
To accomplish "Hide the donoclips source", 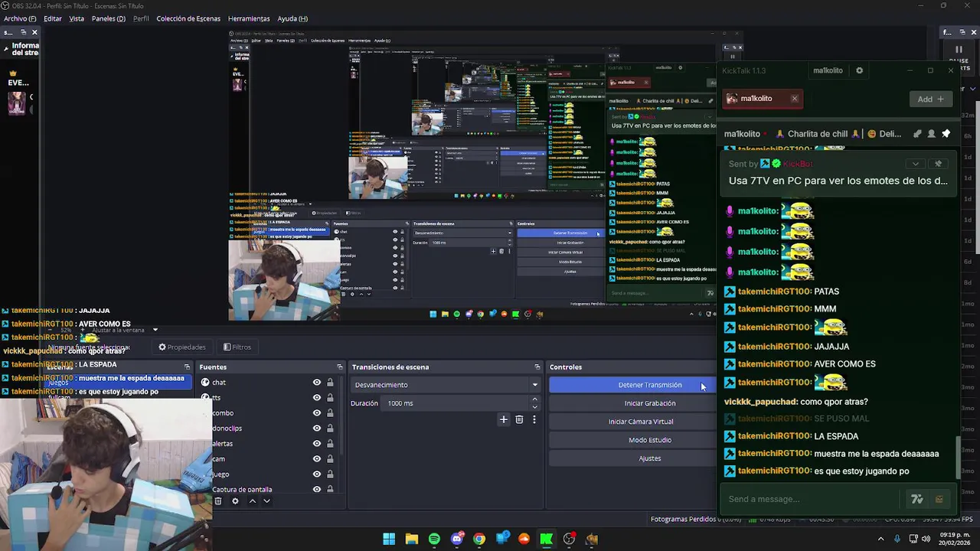I will [x=316, y=429].
